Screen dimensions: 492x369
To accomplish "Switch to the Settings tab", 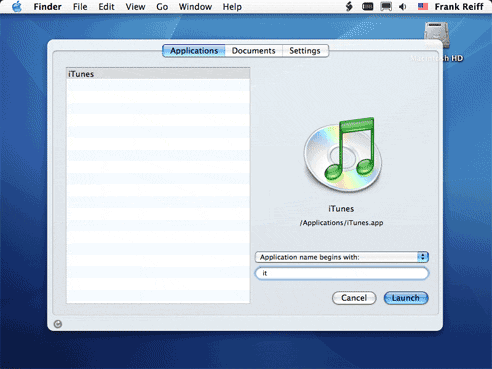I will coord(305,51).
